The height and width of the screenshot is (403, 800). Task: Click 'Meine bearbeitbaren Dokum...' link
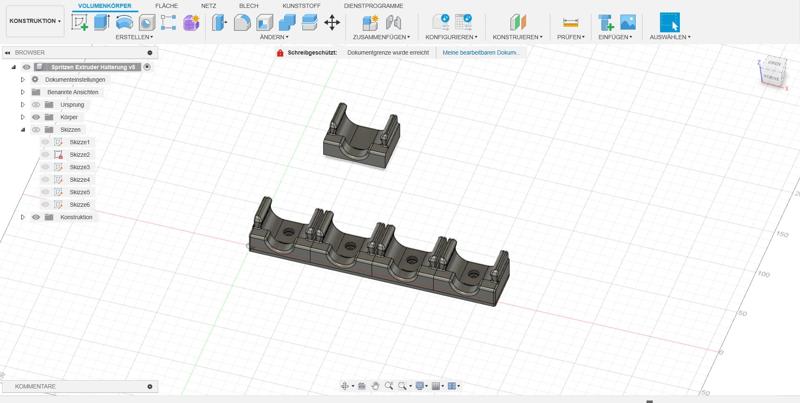tap(481, 53)
